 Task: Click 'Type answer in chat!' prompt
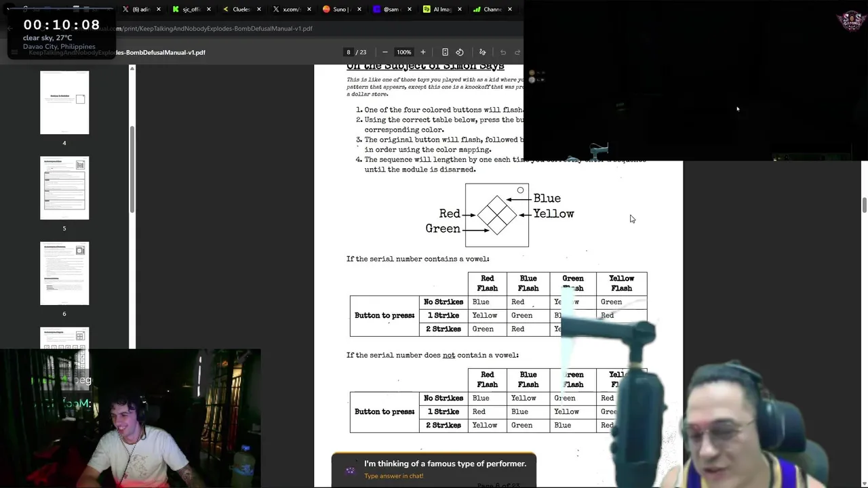click(x=393, y=476)
